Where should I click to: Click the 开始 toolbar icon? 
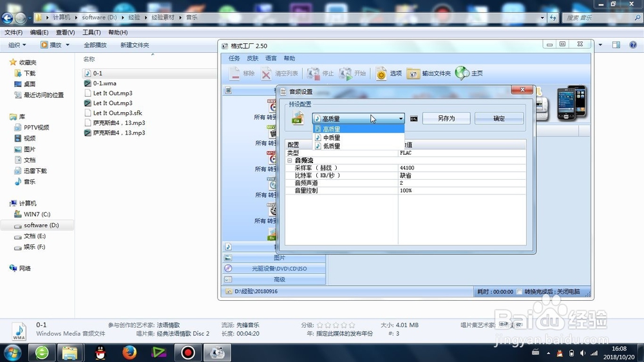coord(345,73)
